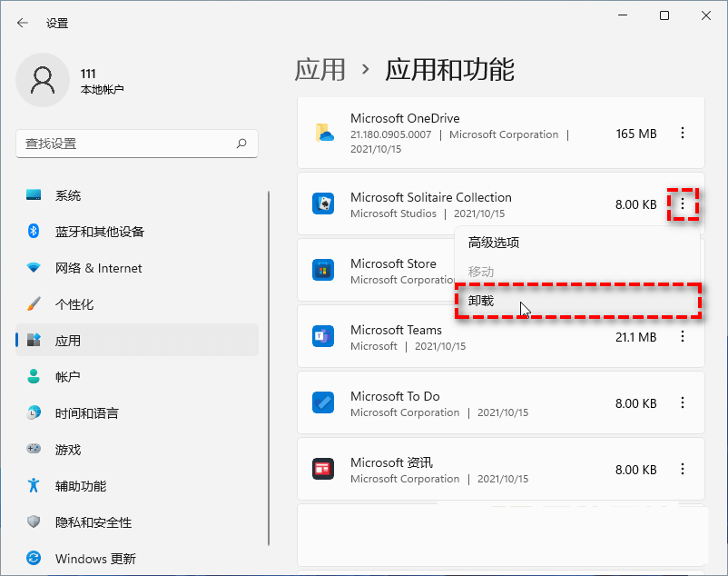Click the Microsoft Solitaire Collection app icon
Image resolution: width=728 pixels, height=576 pixels.
tap(323, 204)
